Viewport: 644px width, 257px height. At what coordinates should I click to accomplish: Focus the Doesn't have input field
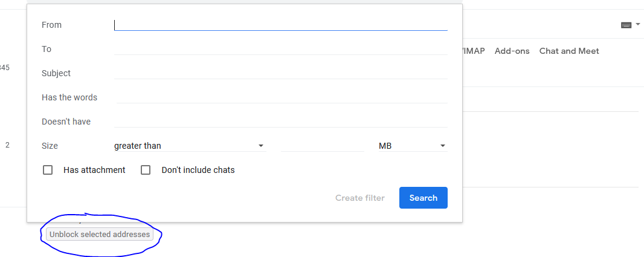point(280,122)
